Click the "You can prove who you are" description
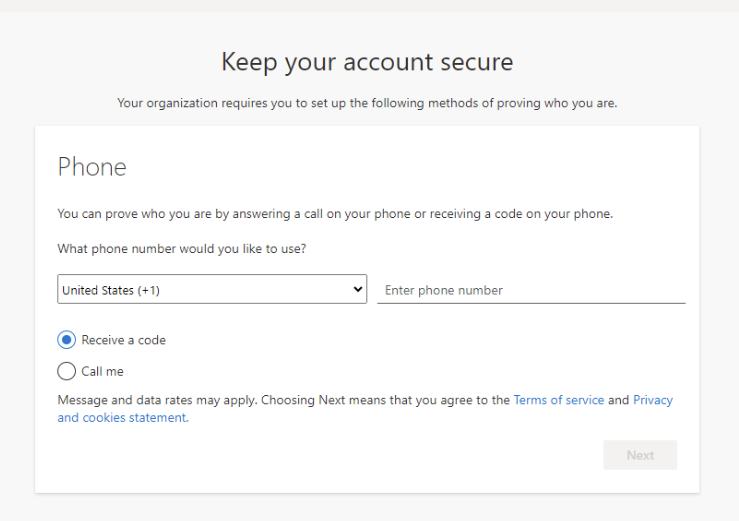 [x=334, y=213]
